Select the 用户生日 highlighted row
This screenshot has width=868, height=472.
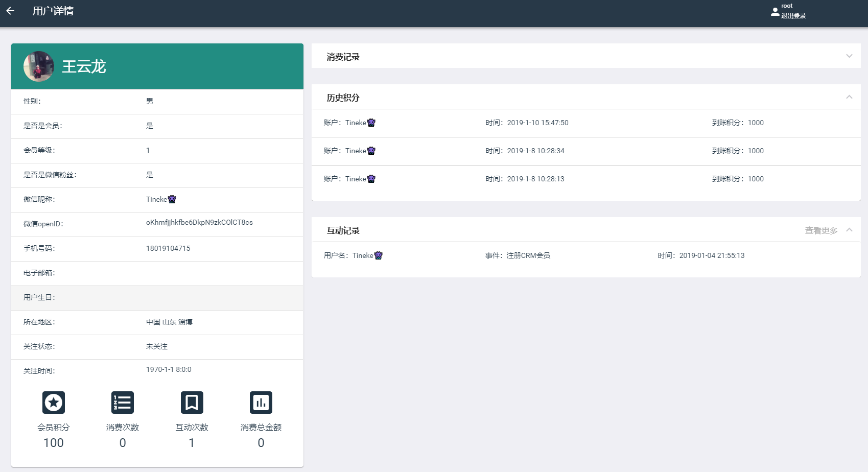point(157,298)
